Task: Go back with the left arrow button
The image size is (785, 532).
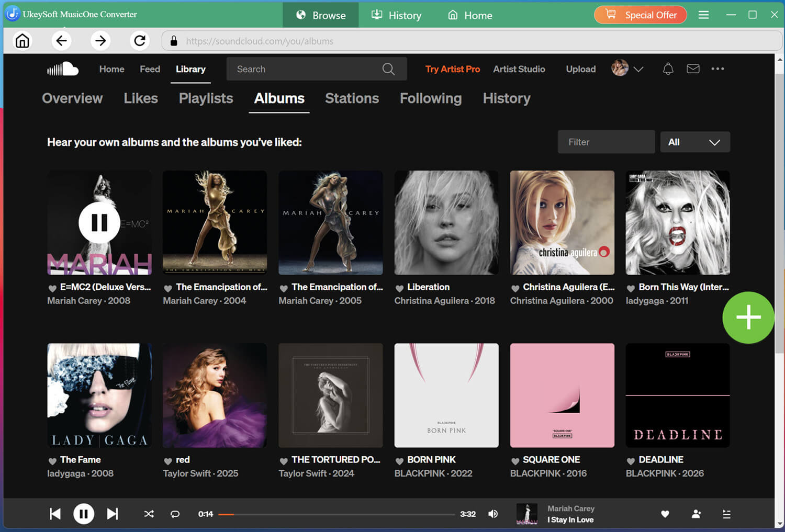Action: coord(61,41)
